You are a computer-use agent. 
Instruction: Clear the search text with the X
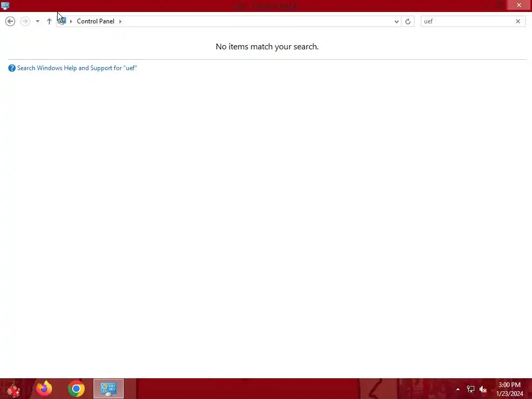tap(518, 21)
